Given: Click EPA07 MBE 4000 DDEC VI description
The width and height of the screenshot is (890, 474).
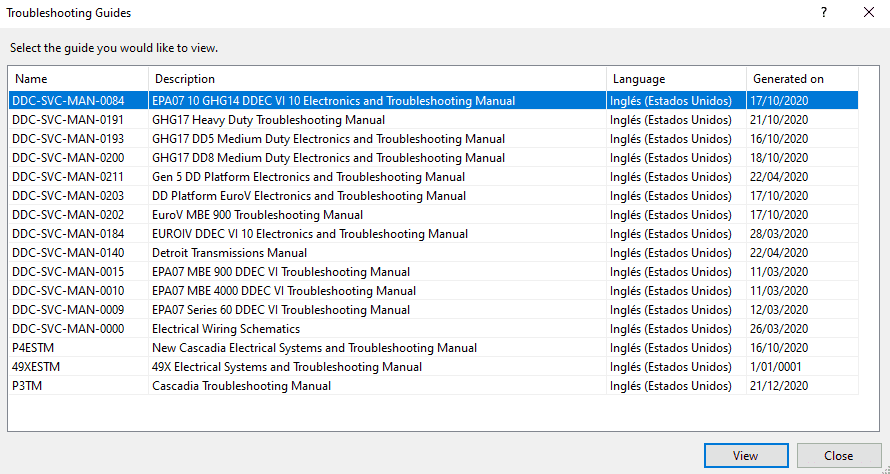Looking at the screenshot, I should [284, 291].
